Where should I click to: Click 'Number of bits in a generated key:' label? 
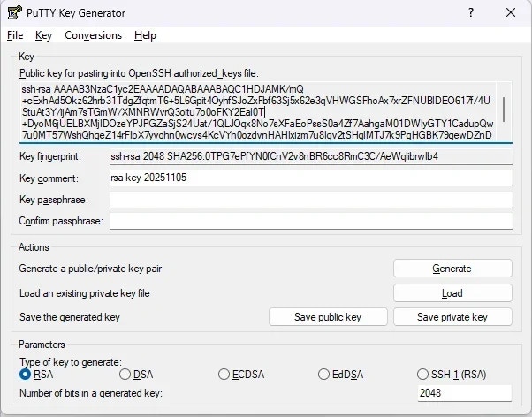[91, 393]
